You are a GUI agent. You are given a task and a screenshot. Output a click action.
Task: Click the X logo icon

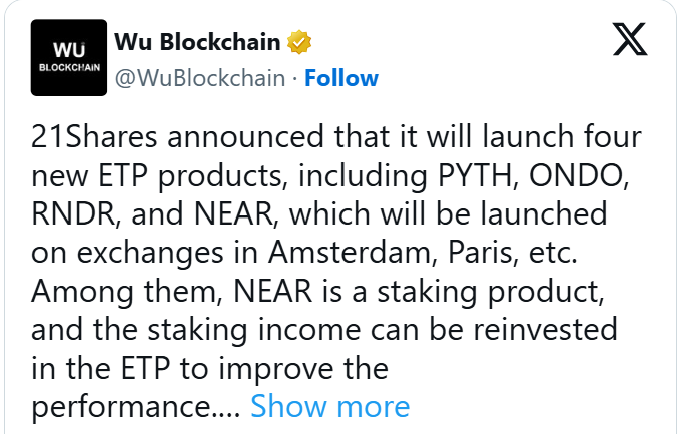(630, 40)
